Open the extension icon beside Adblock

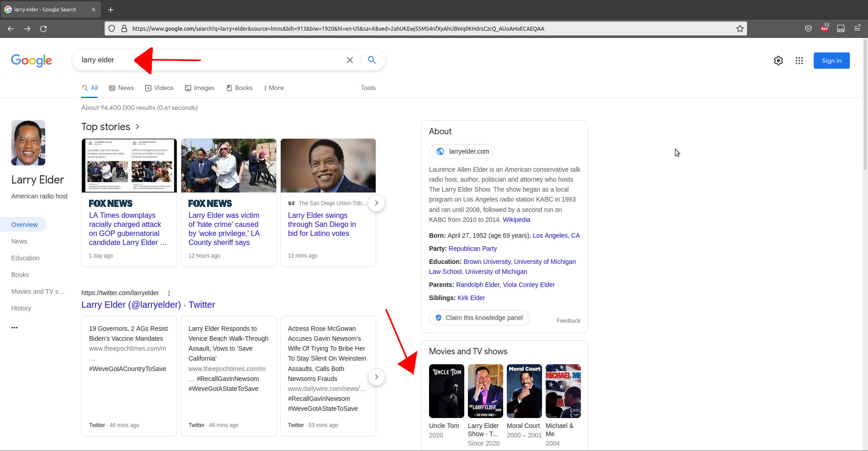[x=841, y=28]
